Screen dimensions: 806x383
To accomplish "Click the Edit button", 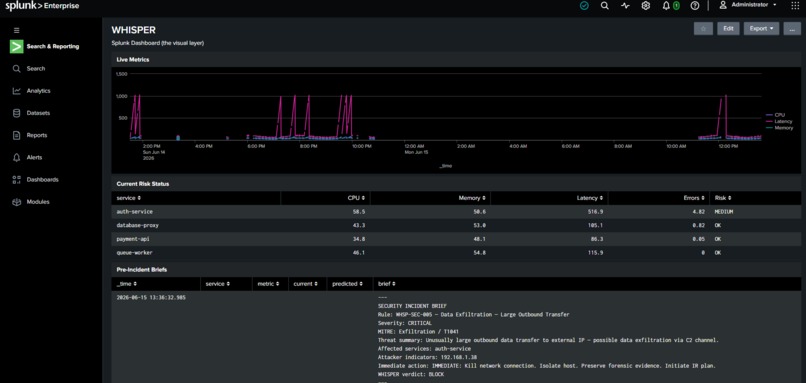I will (x=728, y=29).
